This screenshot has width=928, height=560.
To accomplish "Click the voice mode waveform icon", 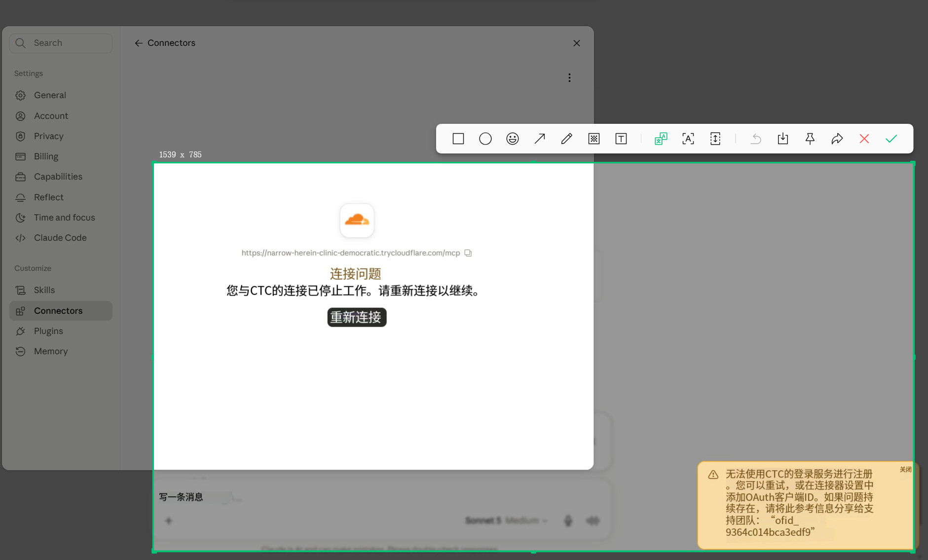I will (593, 521).
